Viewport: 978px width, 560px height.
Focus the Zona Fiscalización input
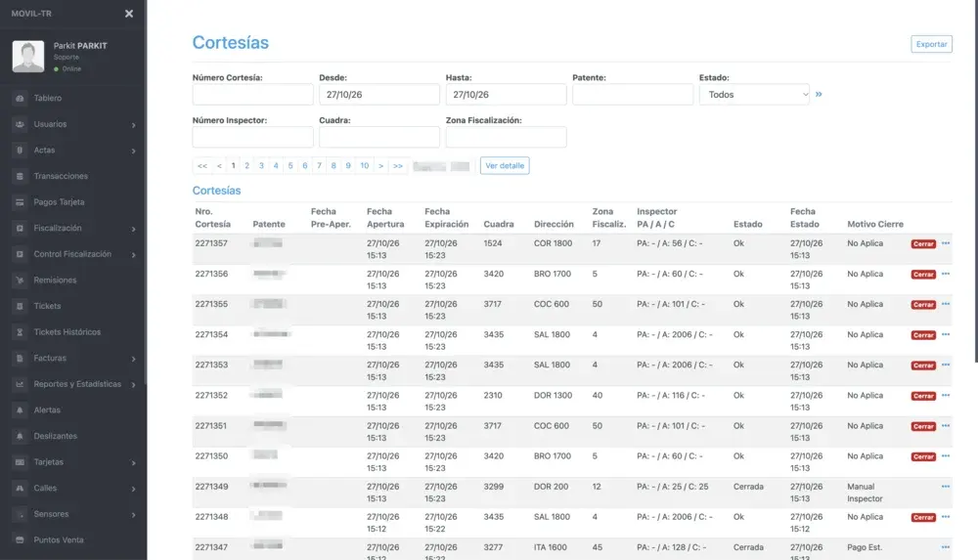tap(506, 137)
